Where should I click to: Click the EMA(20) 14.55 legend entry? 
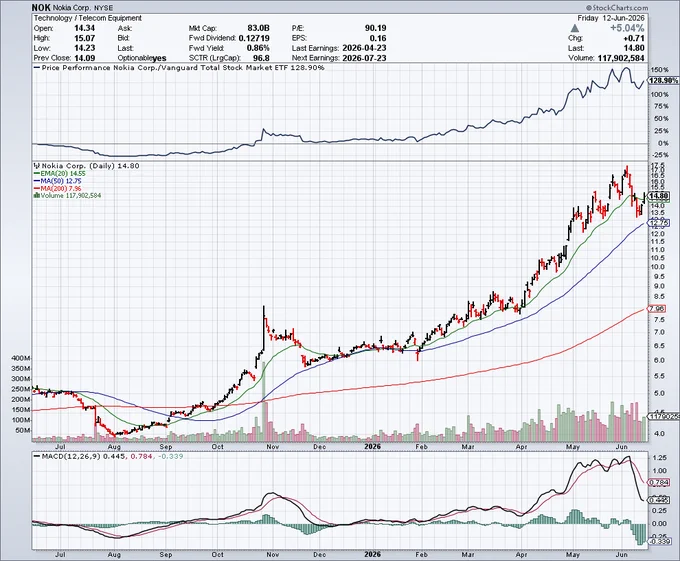click(x=59, y=173)
